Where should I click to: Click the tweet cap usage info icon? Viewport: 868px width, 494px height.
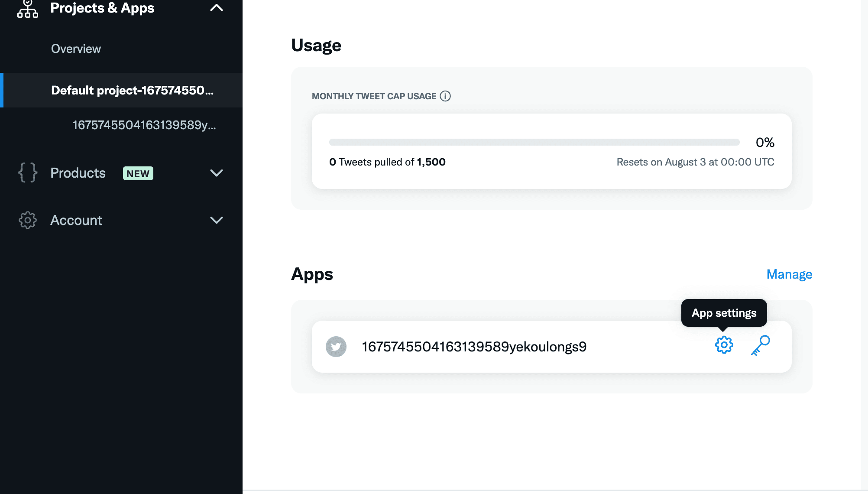[445, 96]
